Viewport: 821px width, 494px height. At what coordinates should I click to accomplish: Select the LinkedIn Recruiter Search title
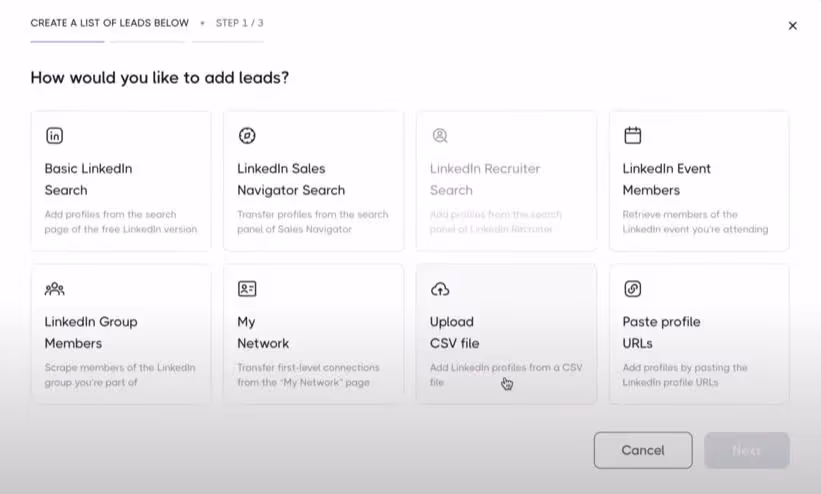click(x=485, y=179)
